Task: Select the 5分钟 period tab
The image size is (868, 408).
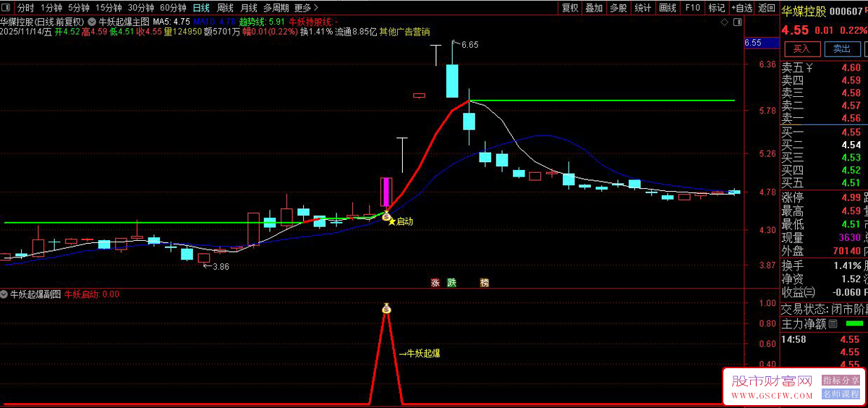Action: (79, 8)
